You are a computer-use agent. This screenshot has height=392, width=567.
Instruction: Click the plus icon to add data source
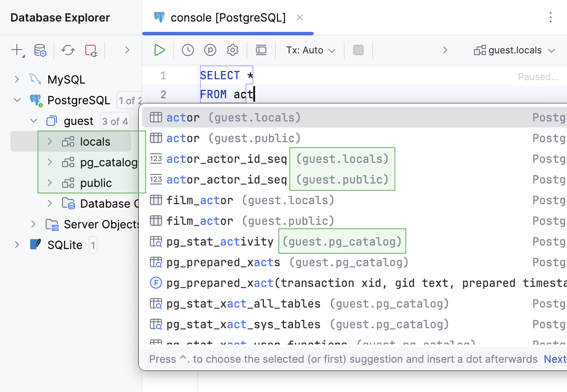17,50
